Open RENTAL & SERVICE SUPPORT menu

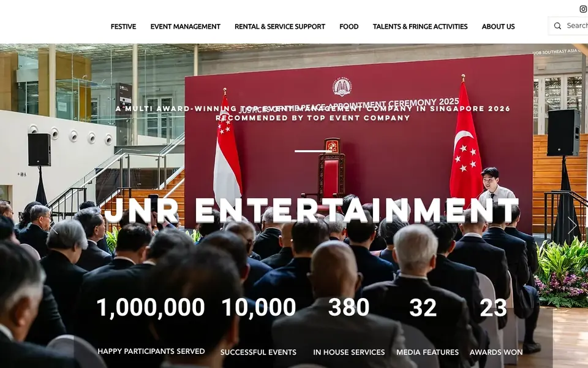click(x=280, y=26)
